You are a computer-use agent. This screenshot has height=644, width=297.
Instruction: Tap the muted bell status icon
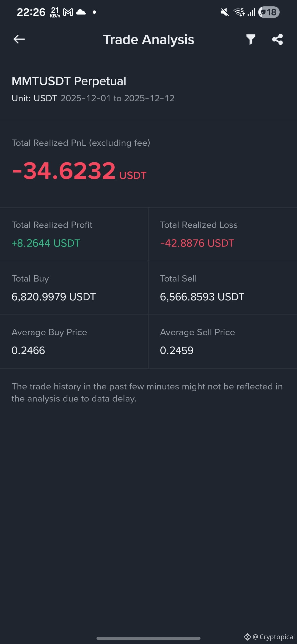[x=225, y=12]
